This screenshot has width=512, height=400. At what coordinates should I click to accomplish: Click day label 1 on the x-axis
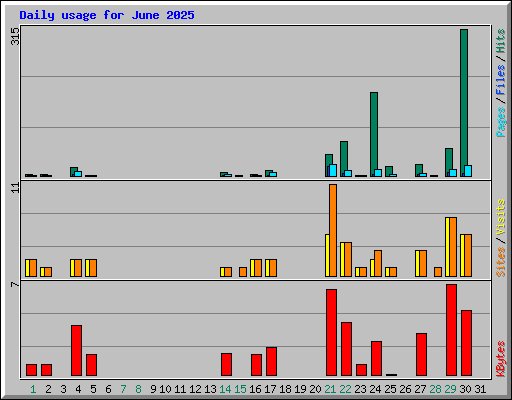click(33, 389)
